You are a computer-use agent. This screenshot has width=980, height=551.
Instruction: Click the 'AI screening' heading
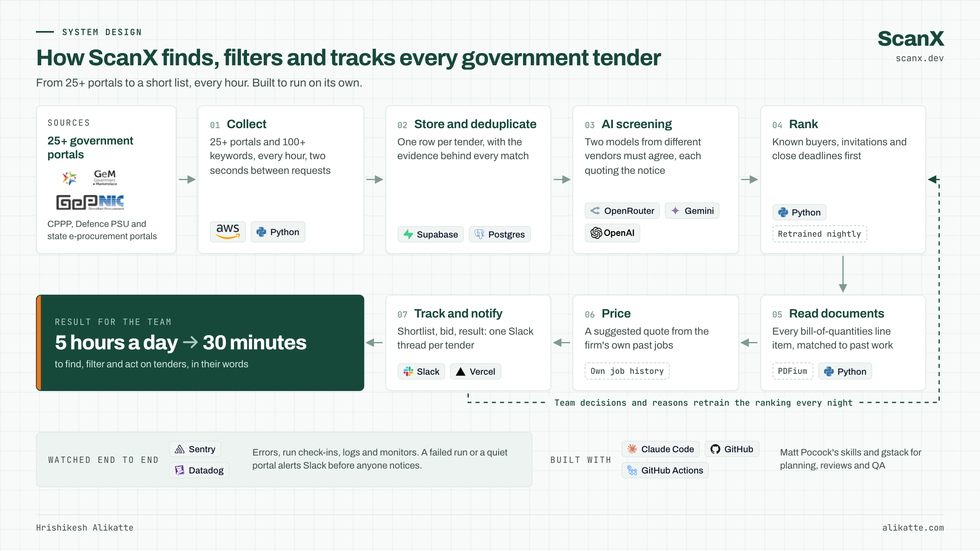637,124
